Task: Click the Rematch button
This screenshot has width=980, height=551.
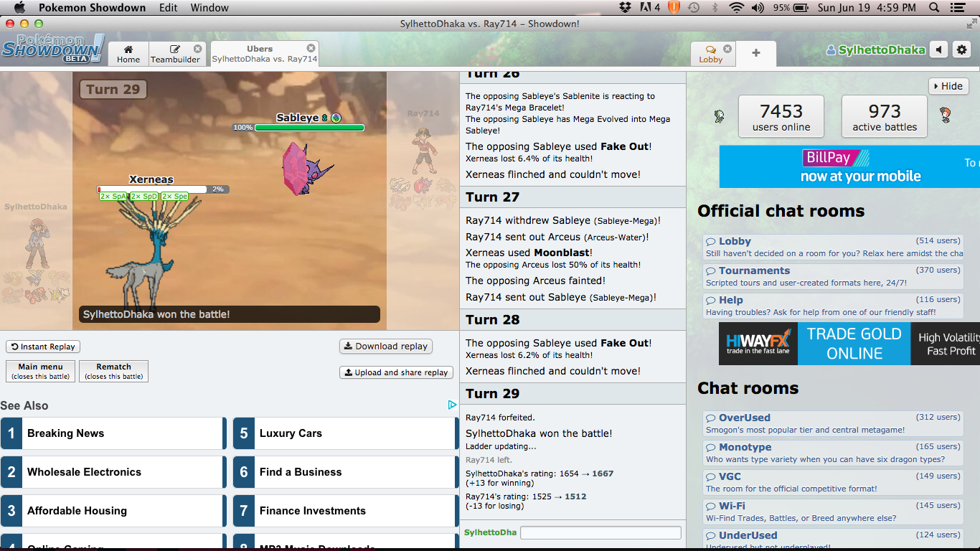Action: tap(113, 371)
